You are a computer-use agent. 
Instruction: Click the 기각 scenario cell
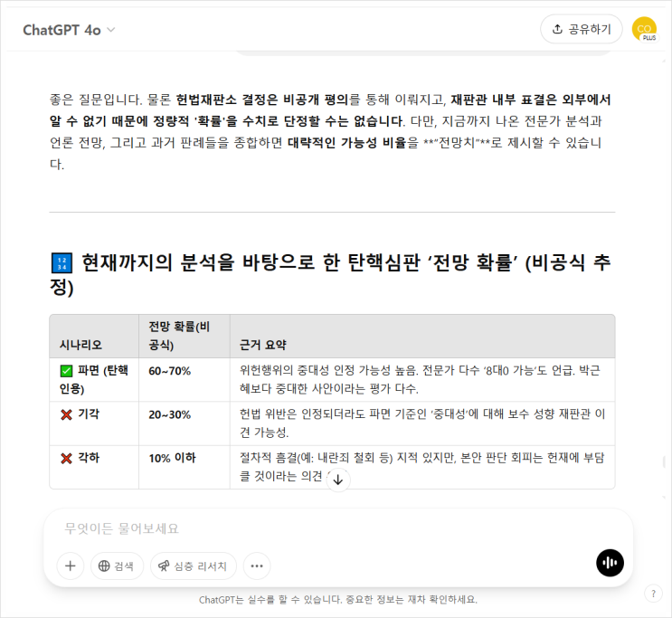click(94, 423)
